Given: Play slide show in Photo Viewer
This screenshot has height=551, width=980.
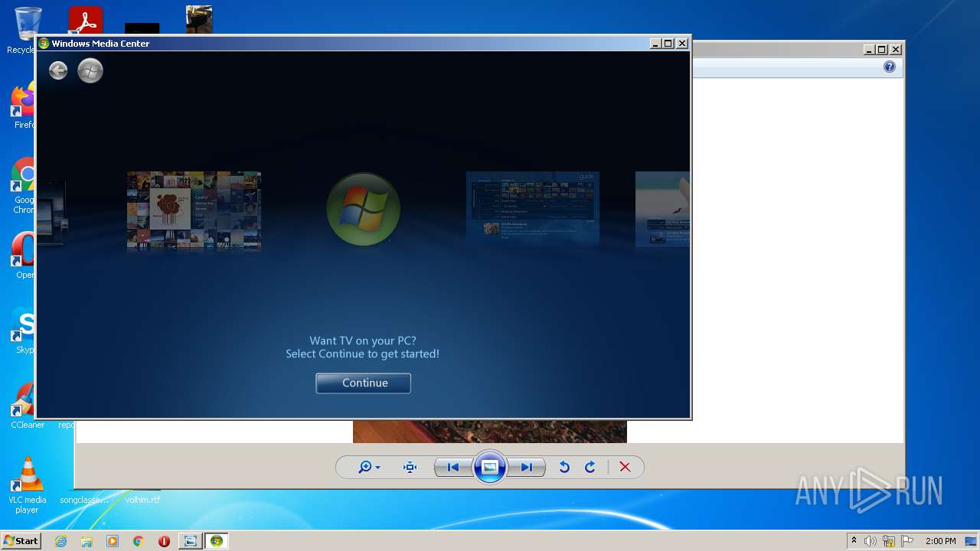Looking at the screenshot, I should point(490,467).
